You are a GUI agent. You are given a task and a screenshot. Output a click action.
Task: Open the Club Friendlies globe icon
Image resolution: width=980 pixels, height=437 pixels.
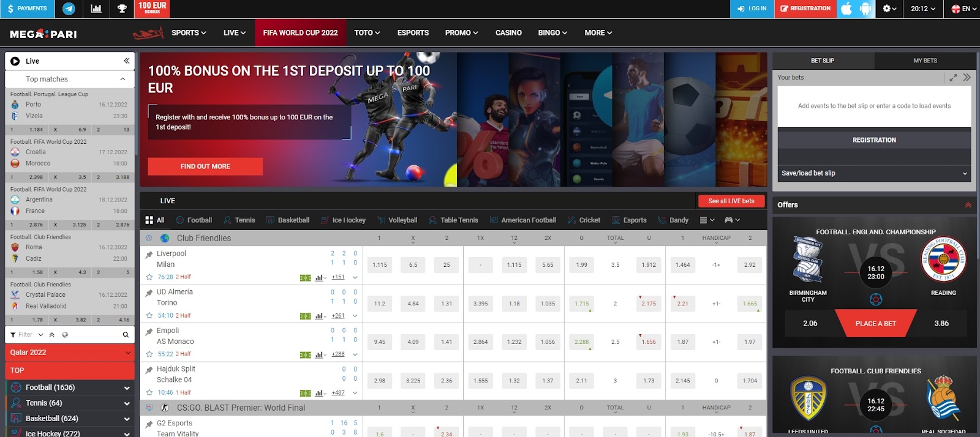[x=165, y=238]
